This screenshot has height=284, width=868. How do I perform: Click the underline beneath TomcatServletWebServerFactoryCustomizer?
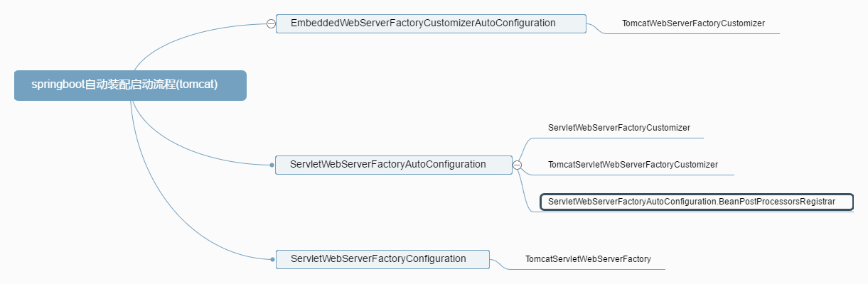tap(633, 175)
